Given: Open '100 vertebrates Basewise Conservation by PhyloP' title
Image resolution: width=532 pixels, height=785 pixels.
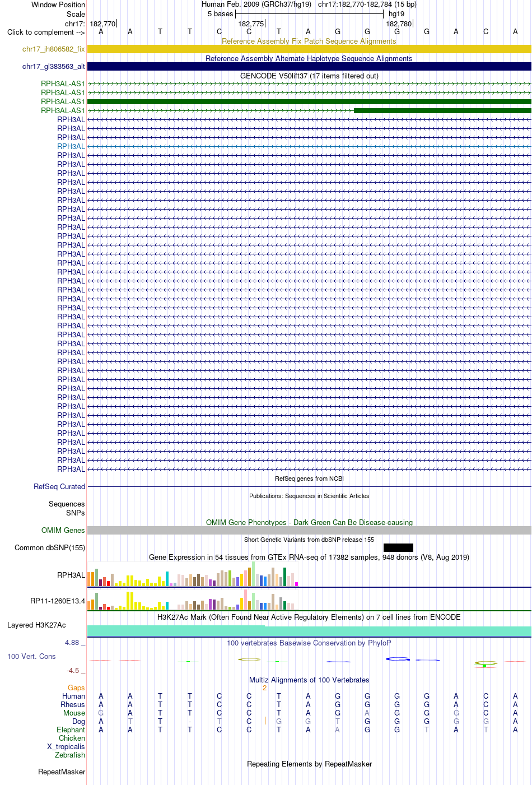Looking at the screenshot, I should pyautogui.click(x=309, y=643).
